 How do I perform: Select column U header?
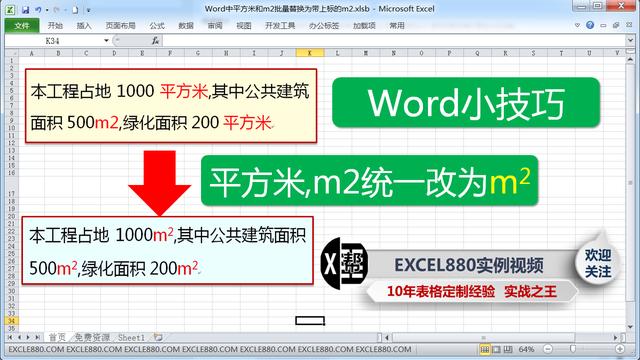coord(589,53)
